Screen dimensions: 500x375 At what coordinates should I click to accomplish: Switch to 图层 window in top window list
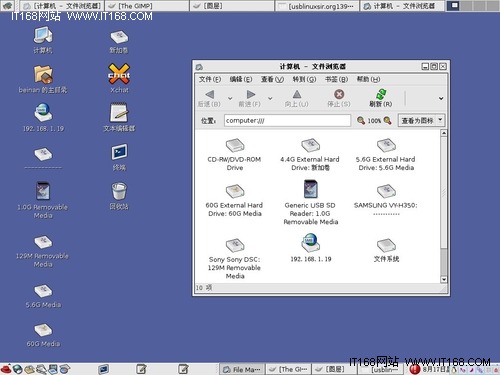pyautogui.click(x=232, y=6)
